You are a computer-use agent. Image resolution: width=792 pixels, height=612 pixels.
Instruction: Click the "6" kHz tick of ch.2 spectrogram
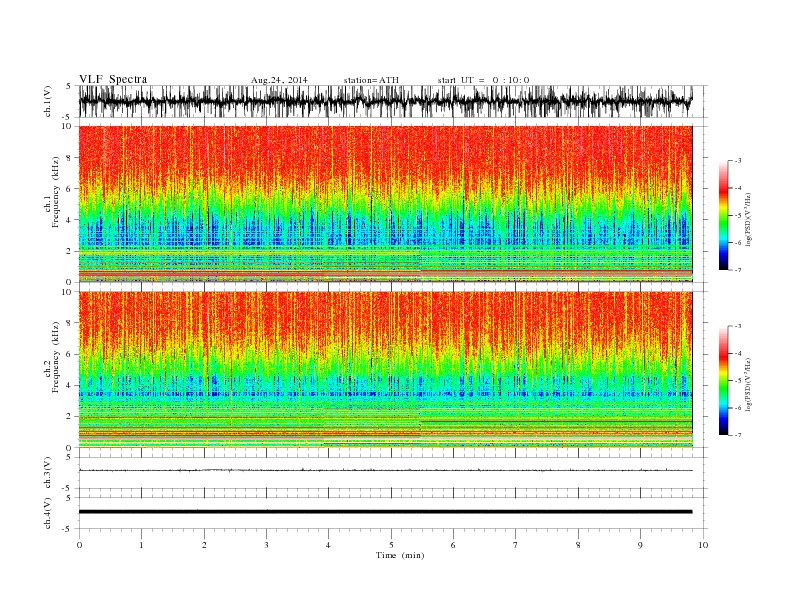70,354
